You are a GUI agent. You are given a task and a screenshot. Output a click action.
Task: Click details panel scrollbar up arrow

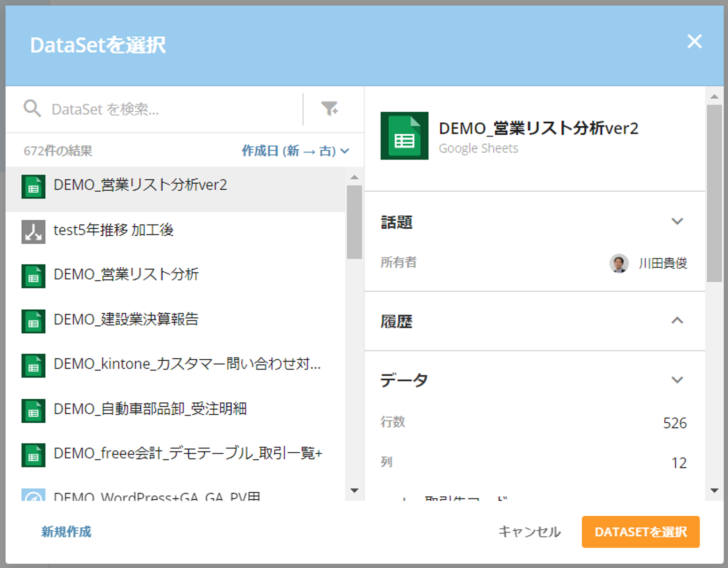click(714, 96)
